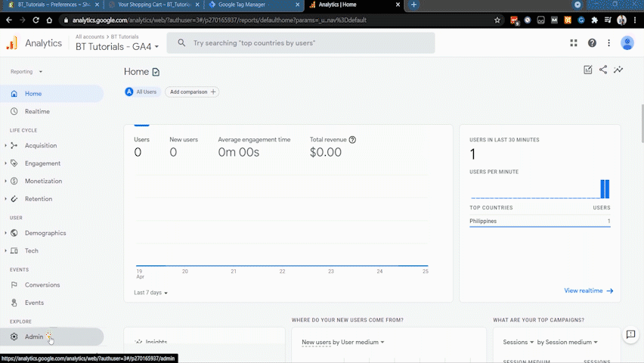Open the Help icon
Image resolution: width=644 pixels, height=363 pixels.
coord(592,43)
